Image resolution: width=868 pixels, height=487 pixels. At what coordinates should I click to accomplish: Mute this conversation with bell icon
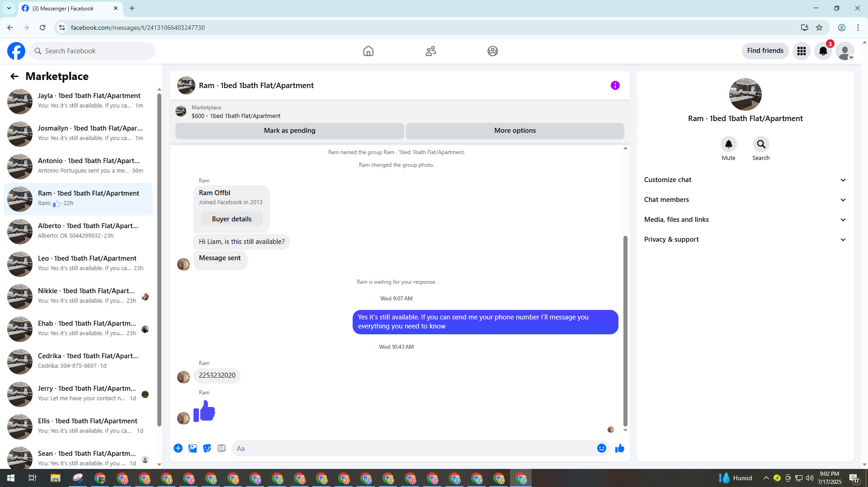coord(729,144)
